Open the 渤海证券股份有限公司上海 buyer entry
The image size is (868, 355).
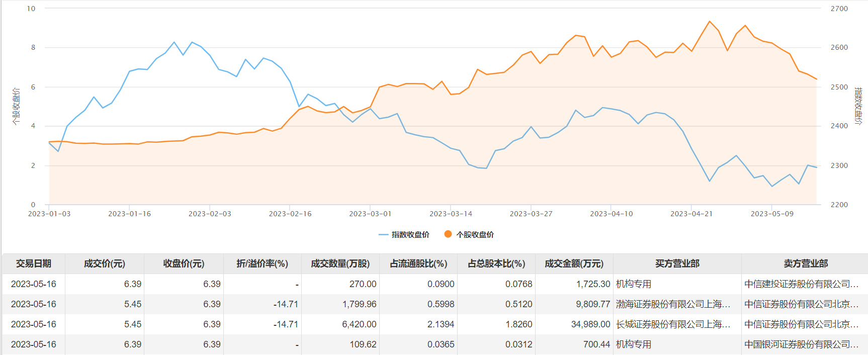[x=673, y=304]
